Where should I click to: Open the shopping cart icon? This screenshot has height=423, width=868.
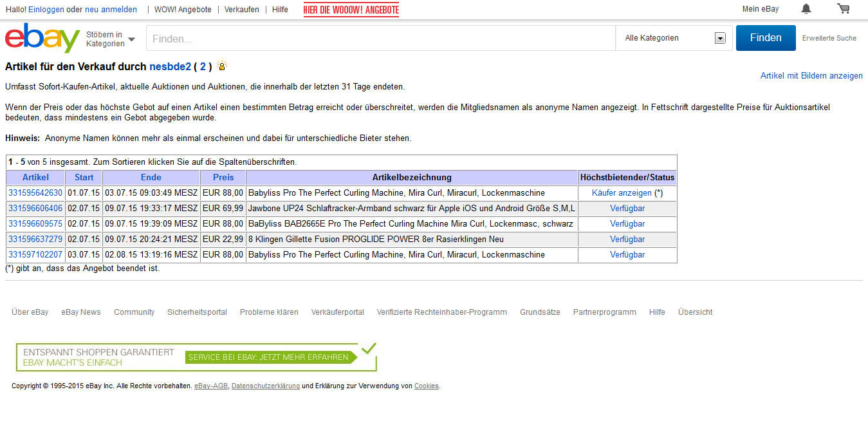pos(843,9)
